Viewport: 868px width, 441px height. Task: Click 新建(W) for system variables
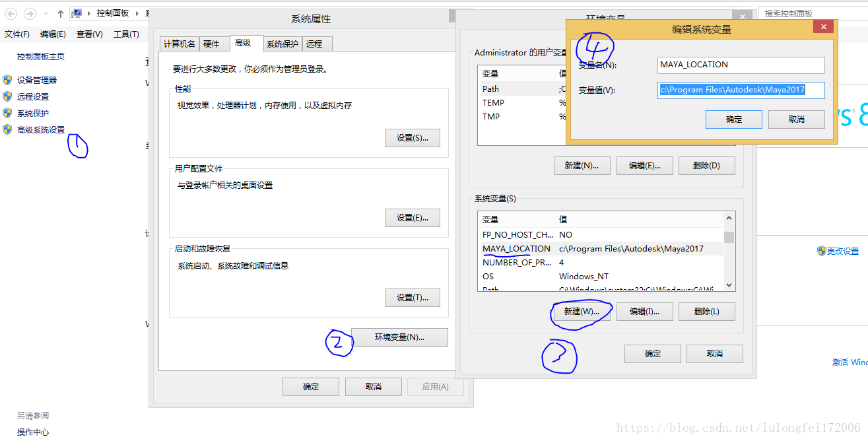click(582, 312)
